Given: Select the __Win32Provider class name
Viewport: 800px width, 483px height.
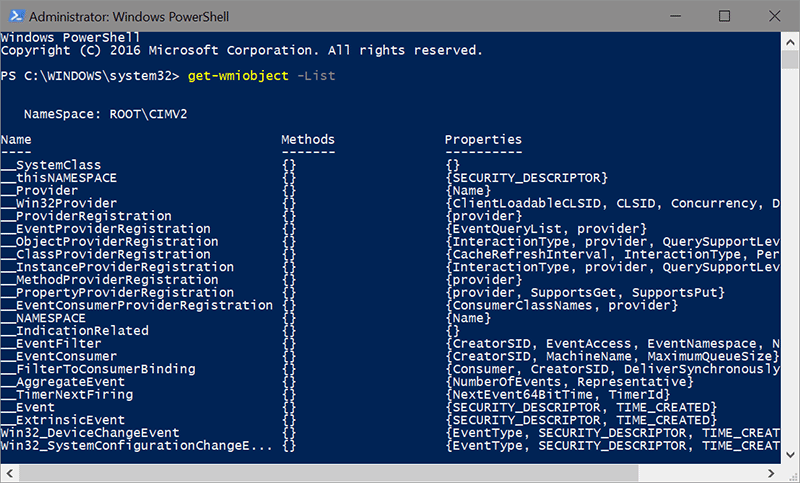Looking at the screenshot, I should [60, 203].
